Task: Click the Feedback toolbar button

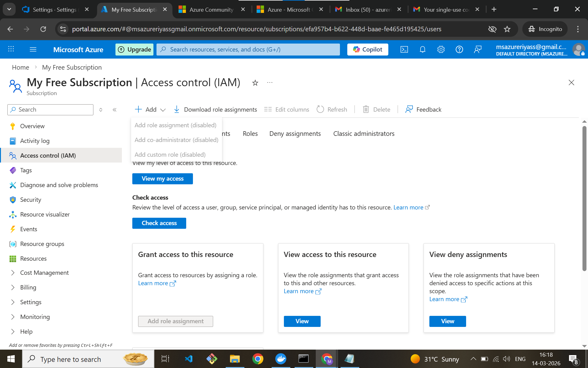Action: point(423,109)
